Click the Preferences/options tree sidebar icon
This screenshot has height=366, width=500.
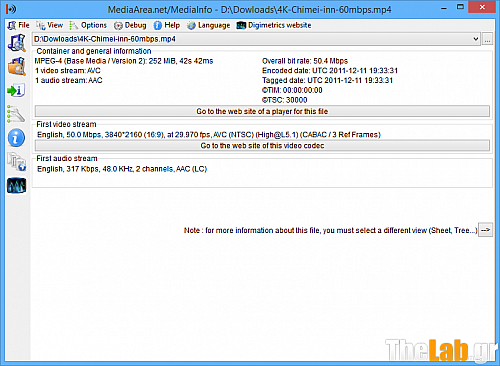pyautogui.click(x=16, y=114)
